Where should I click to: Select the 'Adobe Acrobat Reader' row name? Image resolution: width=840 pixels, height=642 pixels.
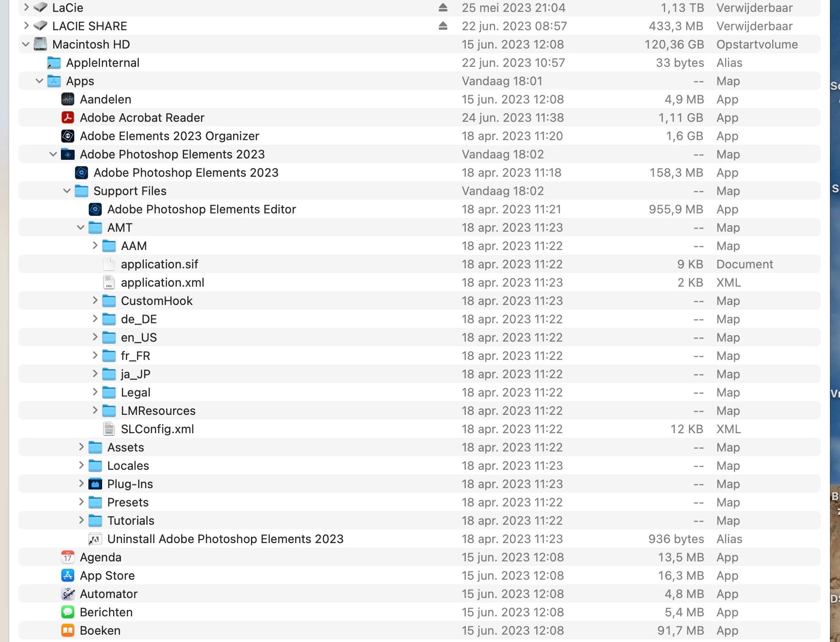(x=142, y=118)
